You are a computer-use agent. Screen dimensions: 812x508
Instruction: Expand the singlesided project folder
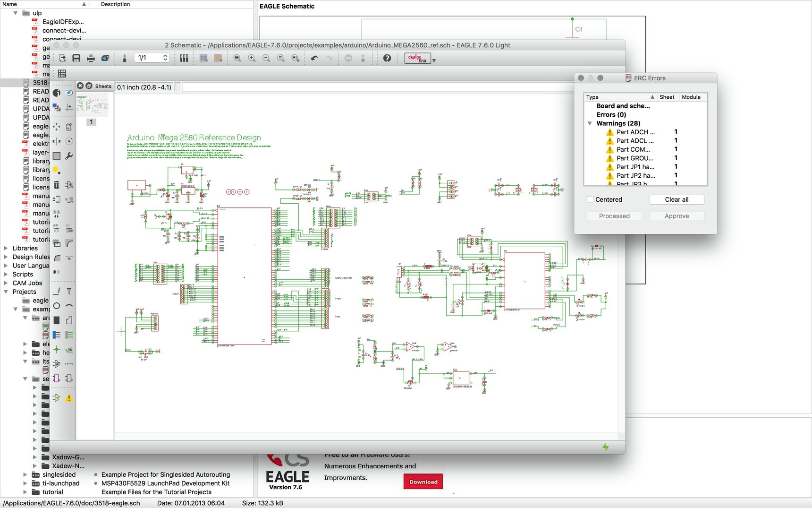click(x=25, y=474)
